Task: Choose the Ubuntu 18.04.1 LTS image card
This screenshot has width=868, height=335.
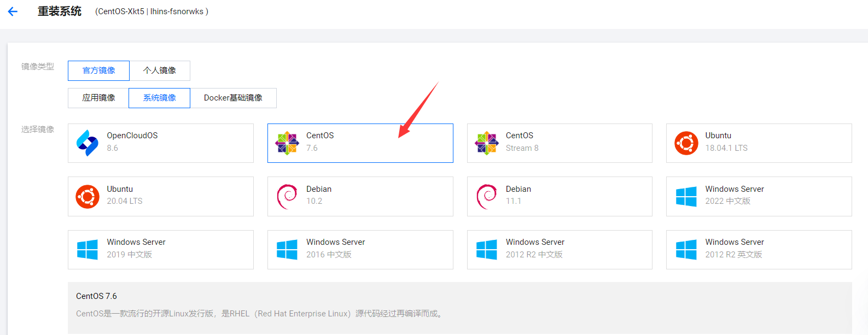Action: (759, 143)
